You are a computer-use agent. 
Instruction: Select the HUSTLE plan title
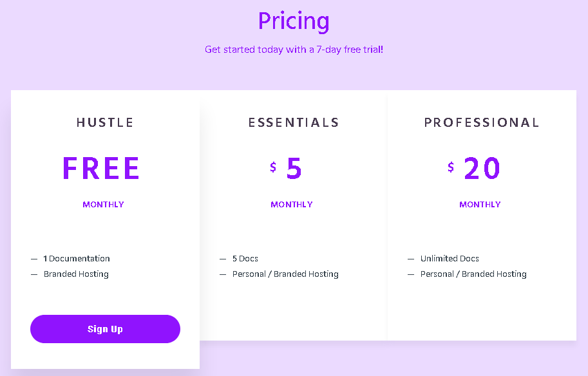pyautogui.click(x=105, y=122)
